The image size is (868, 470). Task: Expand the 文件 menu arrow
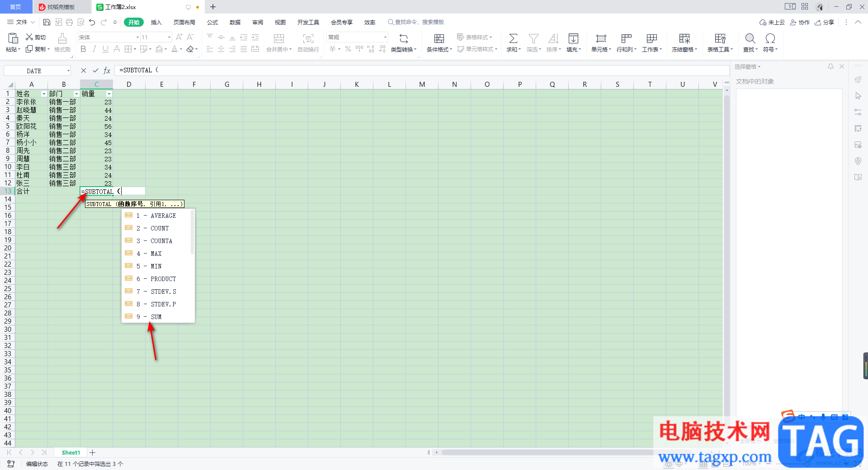click(33, 22)
